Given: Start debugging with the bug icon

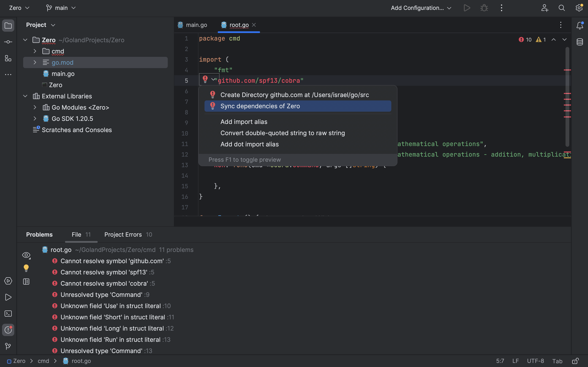Looking at the screenshot, I should click(x=484, y=8).
